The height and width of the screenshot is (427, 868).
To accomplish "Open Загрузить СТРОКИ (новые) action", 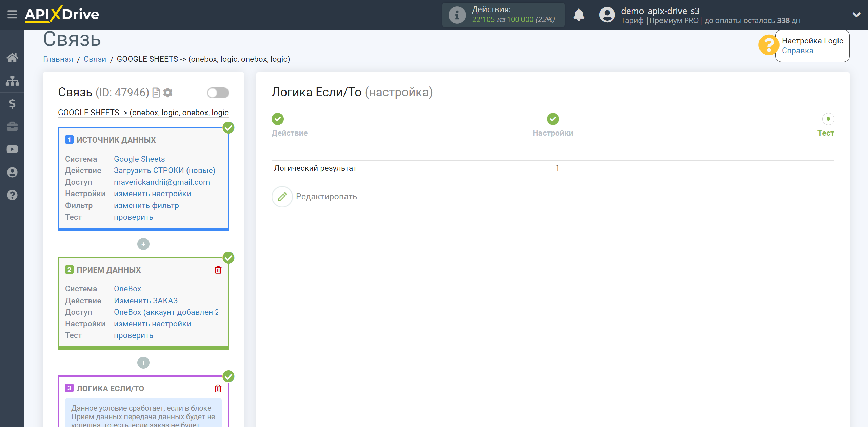I will [164, 170].
